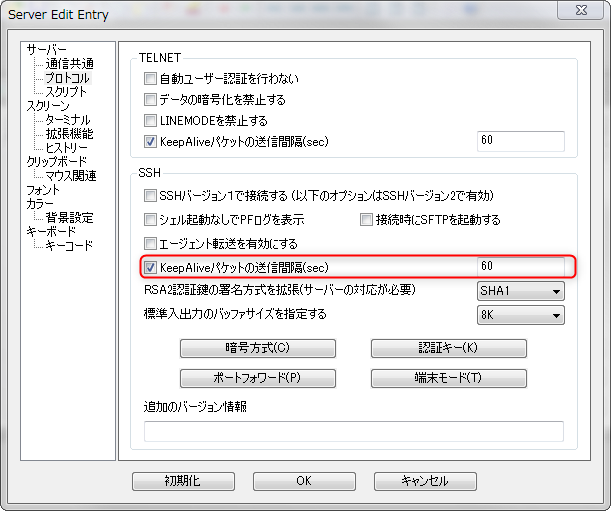Open 端末モード(T) settings
The width and height of the screenshot is (611, 511).
pyautogui.click(x=449, y=378)
